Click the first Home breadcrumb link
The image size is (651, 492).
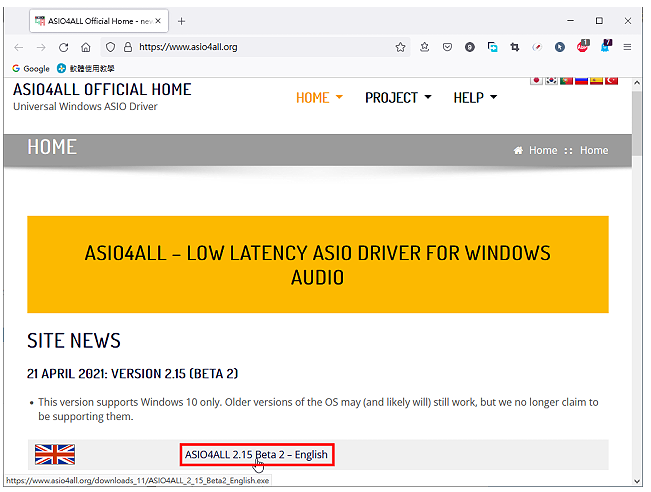[543, 150]
